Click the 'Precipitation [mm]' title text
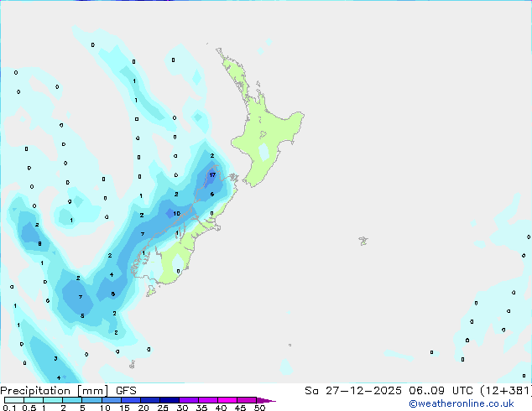The image size is (532, 411). [55, 391]
